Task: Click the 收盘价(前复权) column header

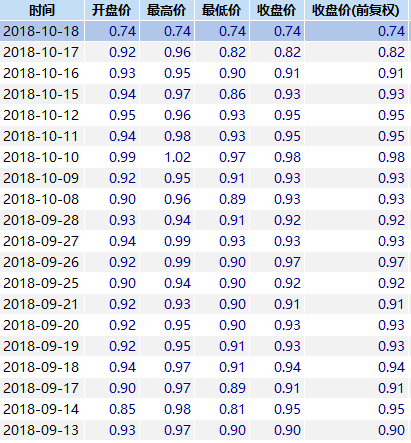Action: point(356,10)
